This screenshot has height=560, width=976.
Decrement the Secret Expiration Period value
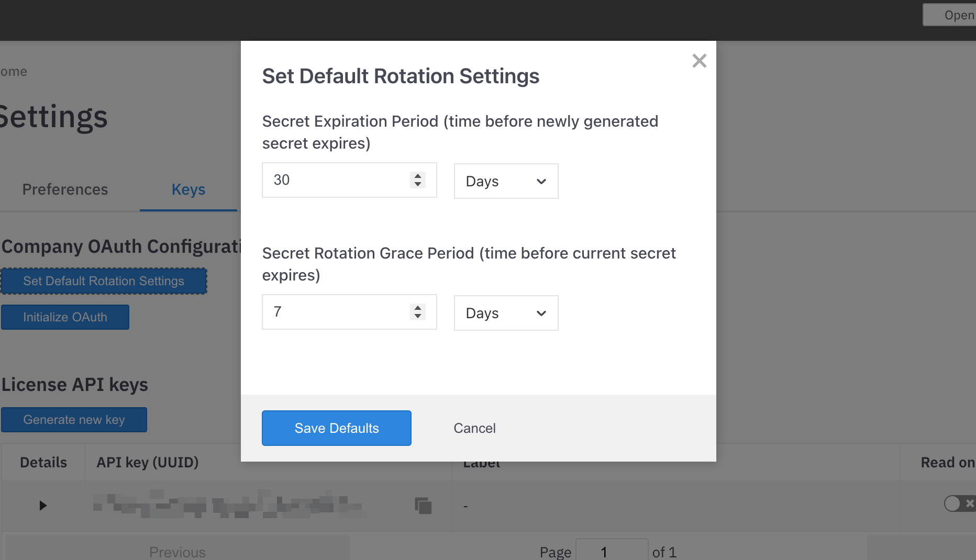[x=417, y=184]
